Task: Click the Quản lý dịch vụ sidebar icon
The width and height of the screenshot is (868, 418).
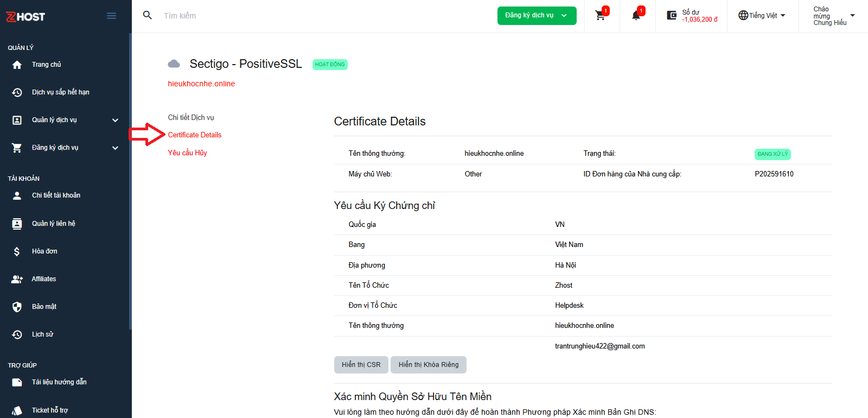Action: 17,120
